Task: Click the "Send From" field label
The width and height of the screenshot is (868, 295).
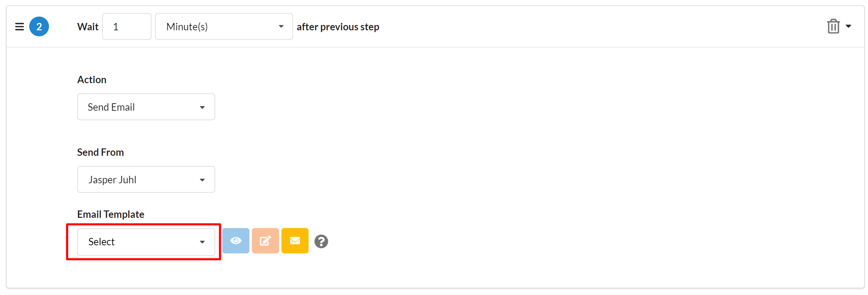Action: (x=100, y=152)
